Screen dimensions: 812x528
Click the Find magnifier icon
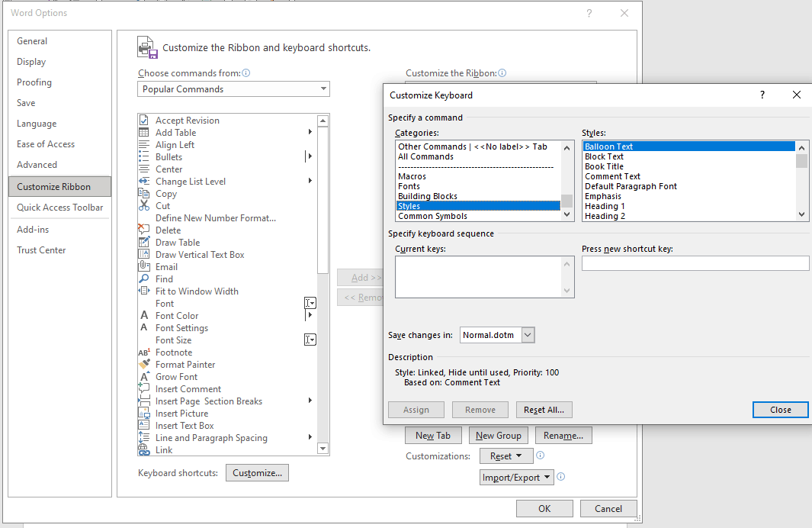click(144, 278)
